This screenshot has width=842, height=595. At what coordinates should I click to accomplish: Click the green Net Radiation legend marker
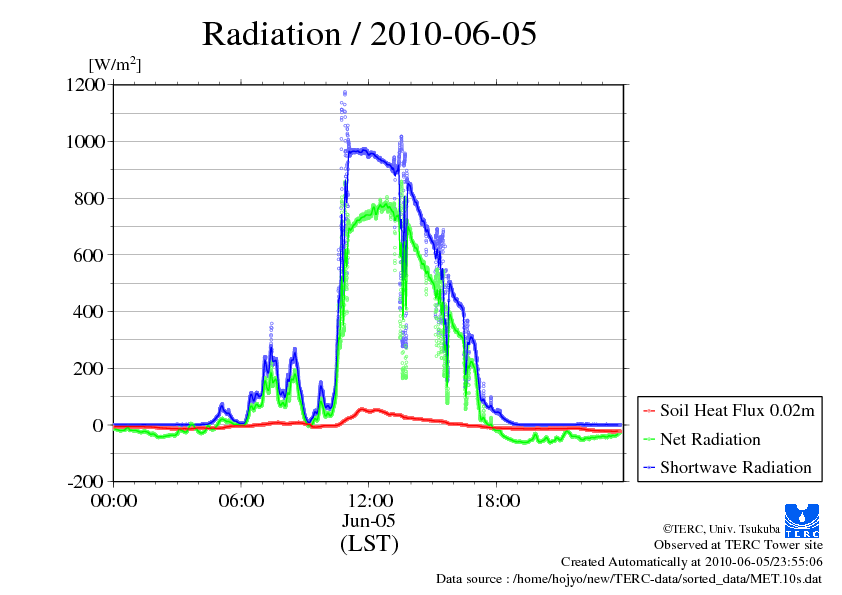[x=649, y=440]
